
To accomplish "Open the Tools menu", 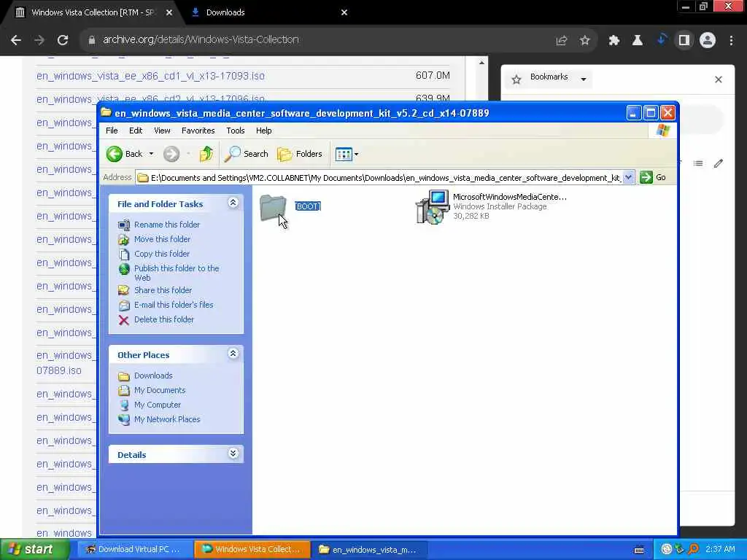I will point(236,131).
